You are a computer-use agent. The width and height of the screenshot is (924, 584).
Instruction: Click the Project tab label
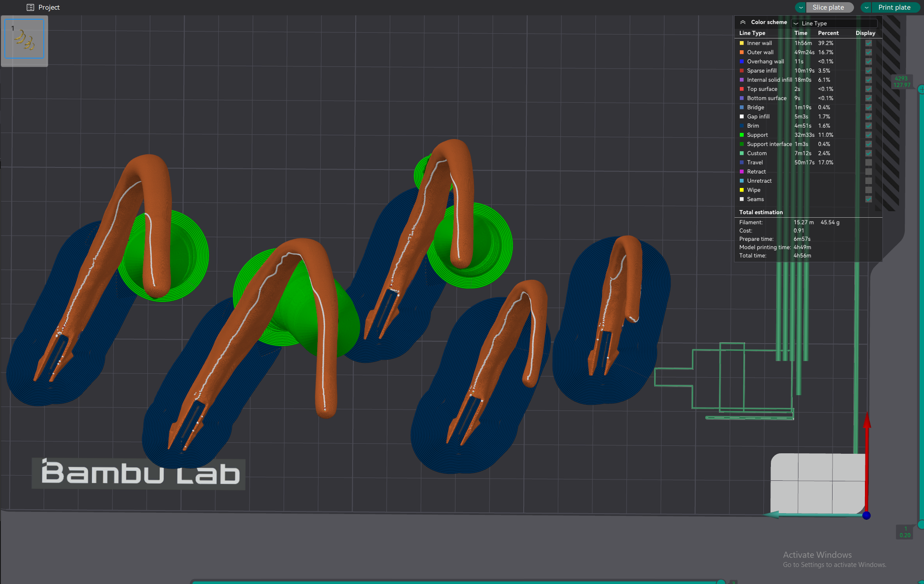tap(49, 7)
